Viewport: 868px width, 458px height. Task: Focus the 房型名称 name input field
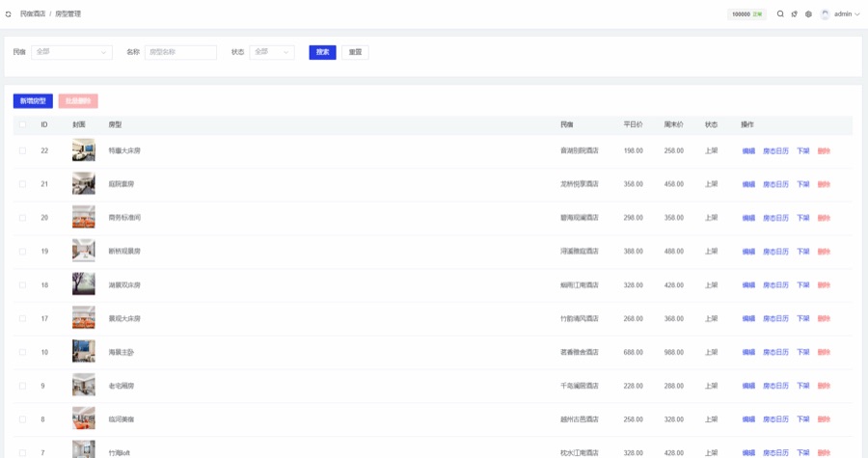(x=180, y=52)
